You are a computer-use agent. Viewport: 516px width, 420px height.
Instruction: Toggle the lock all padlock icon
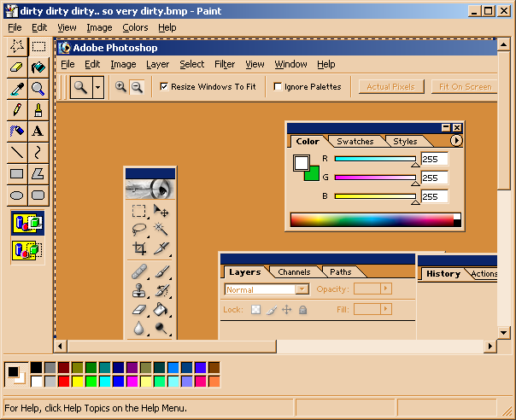(302, 310)
